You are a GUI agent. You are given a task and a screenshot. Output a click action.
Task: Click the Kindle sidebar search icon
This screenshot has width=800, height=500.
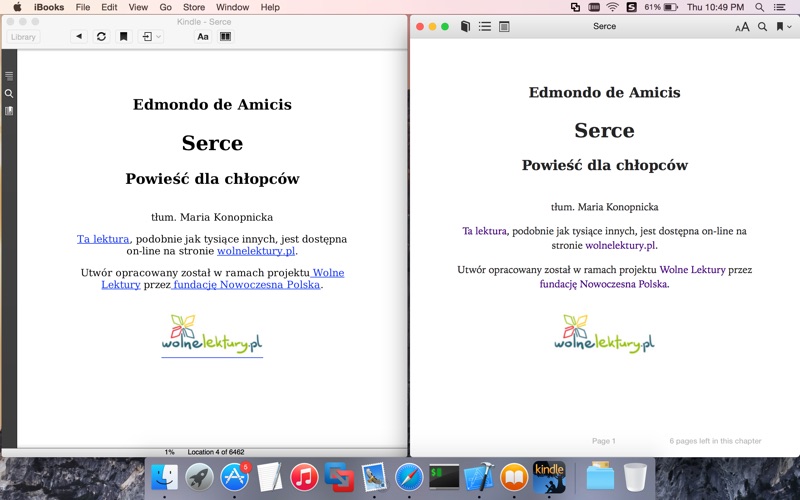(x=9, y=93)
